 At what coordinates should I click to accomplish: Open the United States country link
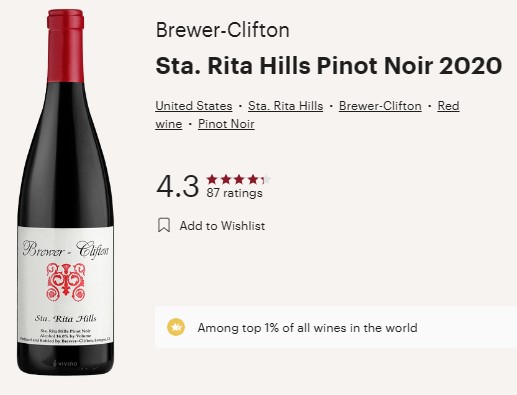[194, 106]
